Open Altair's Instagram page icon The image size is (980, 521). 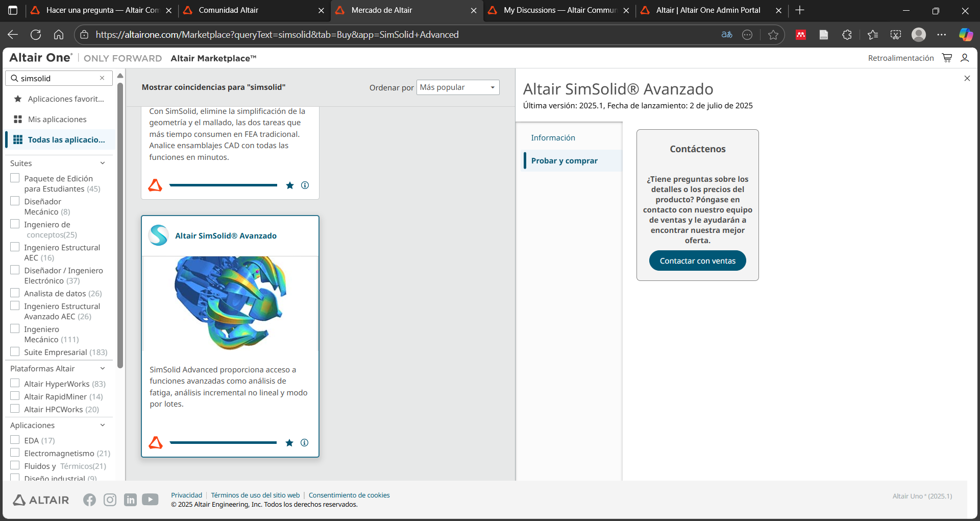tap(110, 500)
